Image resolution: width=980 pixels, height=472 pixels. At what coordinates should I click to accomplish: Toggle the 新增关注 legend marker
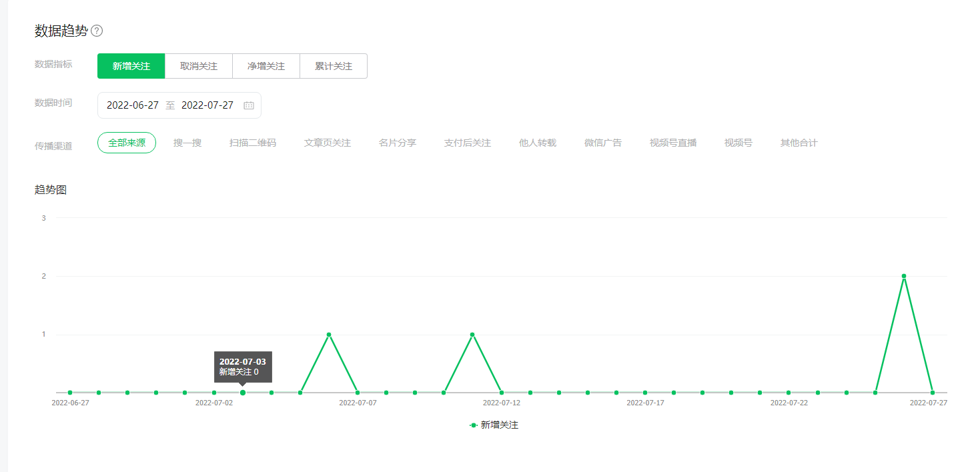(474, 425)
